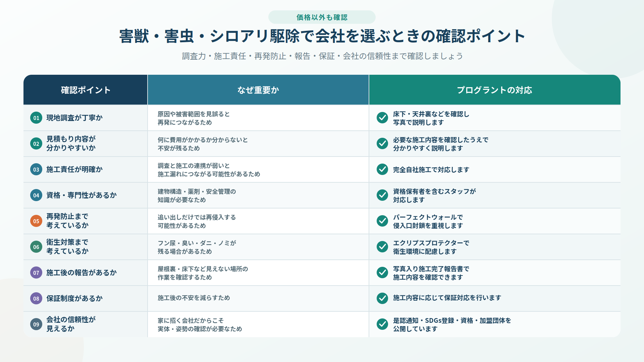
Task: Click checkmark icon beside 必要な施工内容を確認したうえで
Action: coord(382,143)
